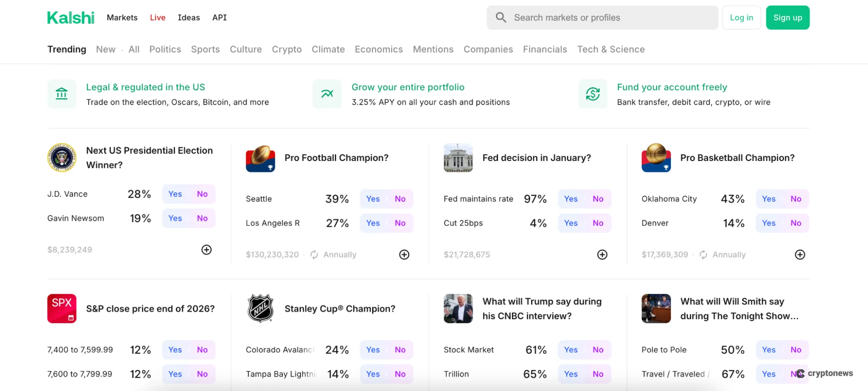The width and height of the screenshot is (868, 391).
Task: Click the Log in button
Action: pos(741,18)
